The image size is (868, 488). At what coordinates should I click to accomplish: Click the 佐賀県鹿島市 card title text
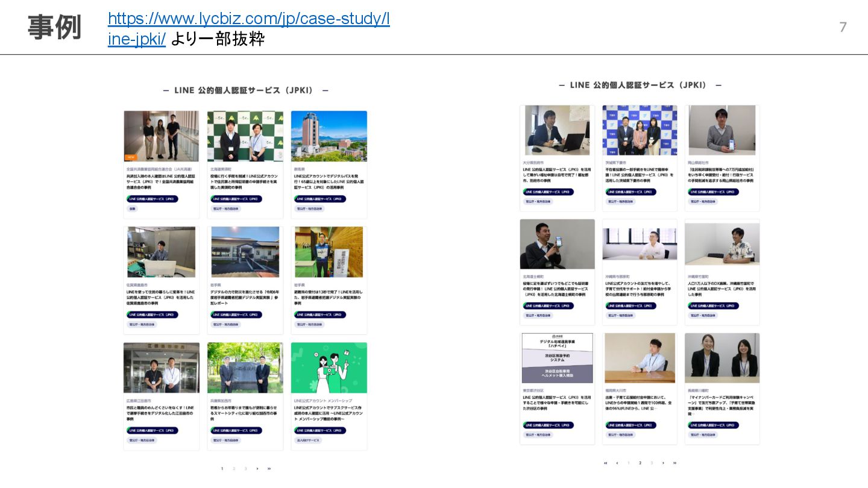coord(161,296)
